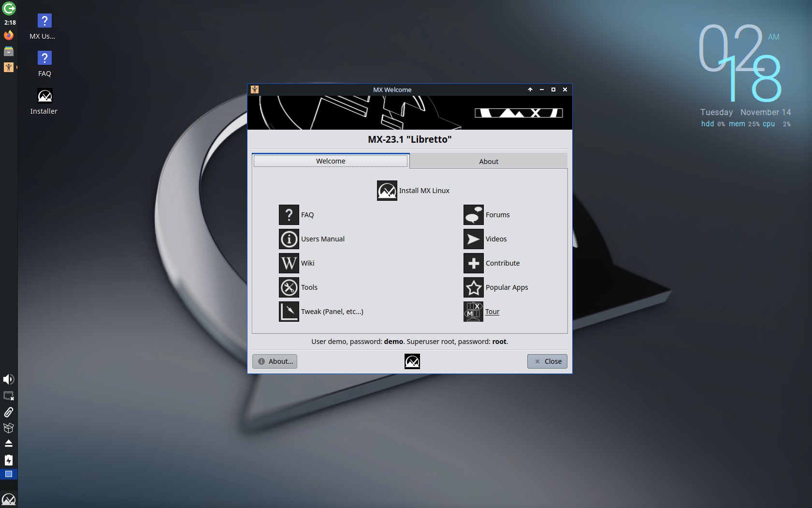Switch to the About tab
Screen dimensions: 812x508
pyautogui.click(x=489, y=162)
